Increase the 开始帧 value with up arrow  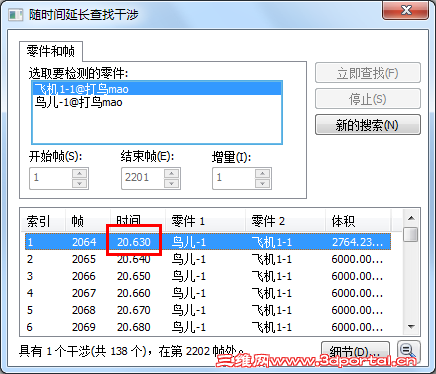(80, 173)
